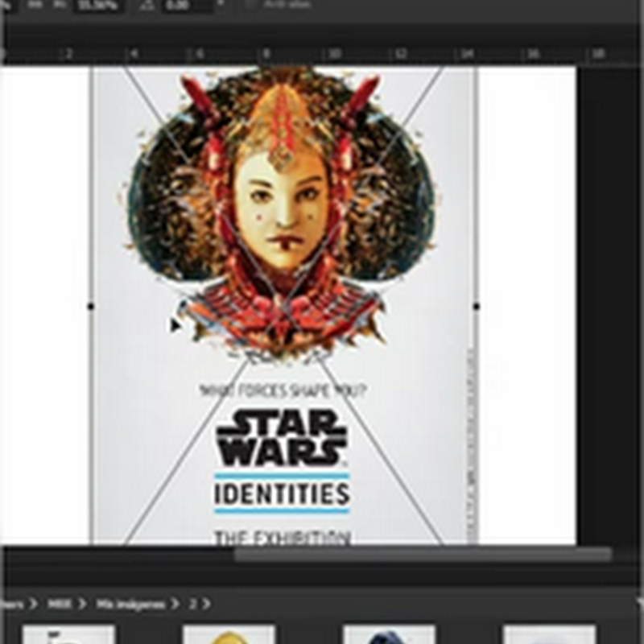Viewport: 644px width, 644px height.
Task: Click the right-middle transform handle
Action: coord(477,306)
